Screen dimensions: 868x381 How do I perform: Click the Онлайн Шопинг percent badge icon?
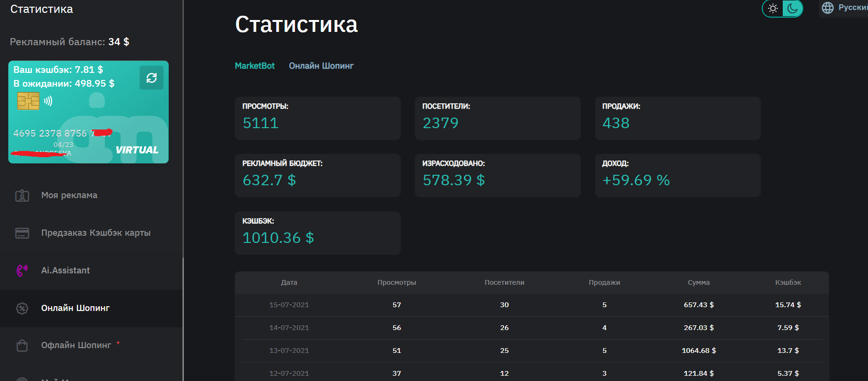[22, 308]
